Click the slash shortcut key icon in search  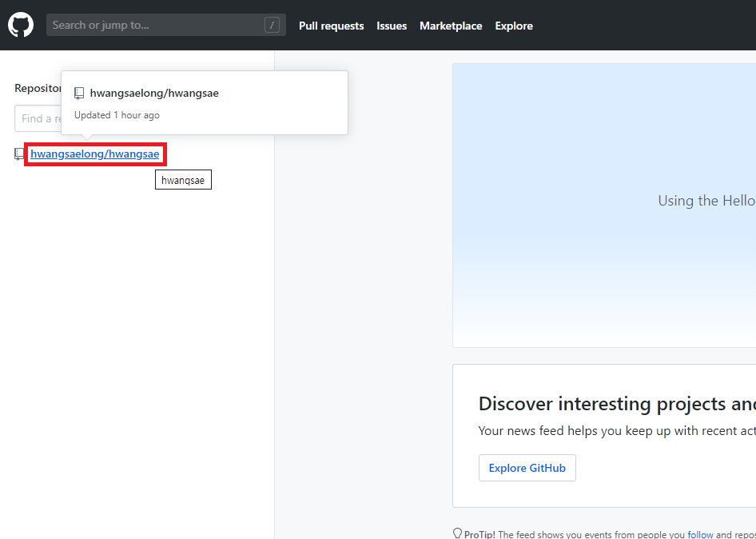coord(272,25)
